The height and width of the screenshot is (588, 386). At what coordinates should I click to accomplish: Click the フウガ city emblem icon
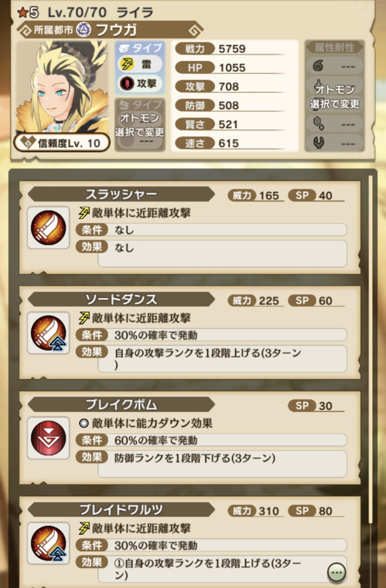click(84, 30)
